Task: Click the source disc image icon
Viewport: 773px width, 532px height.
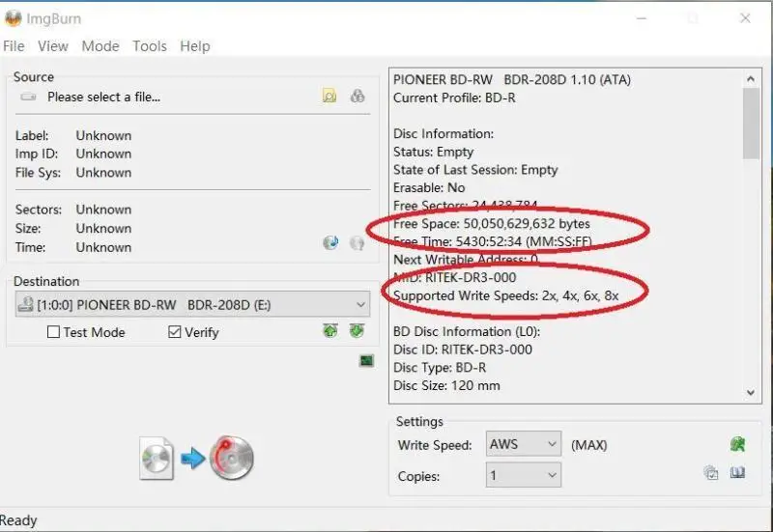Action: (x=157, y=458)
